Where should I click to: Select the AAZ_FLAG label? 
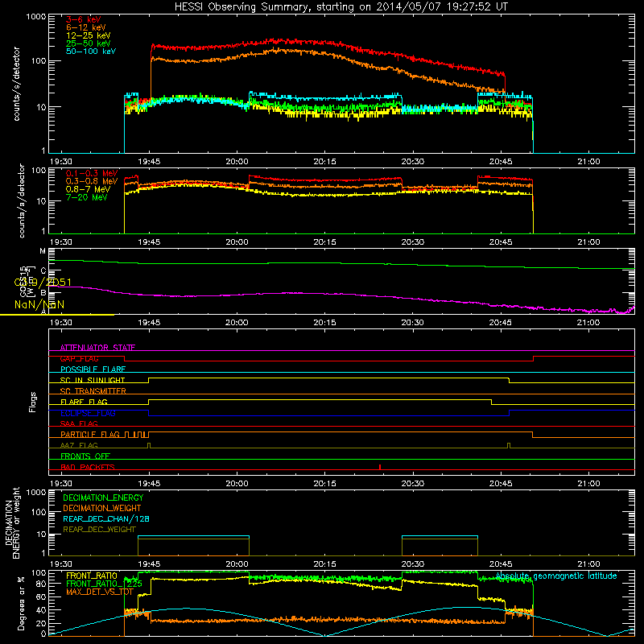coord(79,445)
